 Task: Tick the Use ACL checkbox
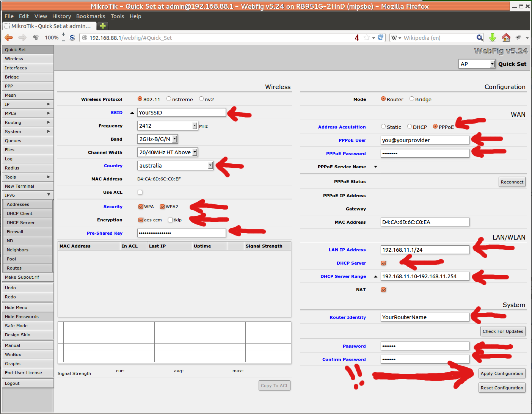pyautogui.click(x=140, y=192)
